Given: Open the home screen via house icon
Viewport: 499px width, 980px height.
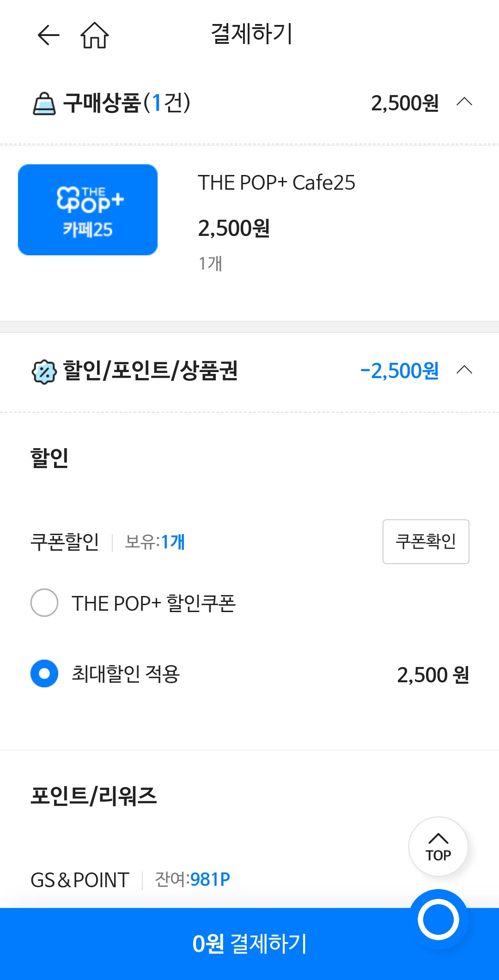Looking at the screenshot, I should pyautogui.click(x=95, y=35).
